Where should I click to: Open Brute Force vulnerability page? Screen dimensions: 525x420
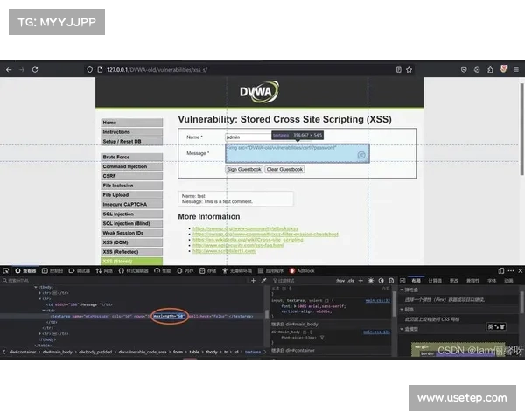tap(132, 157)
